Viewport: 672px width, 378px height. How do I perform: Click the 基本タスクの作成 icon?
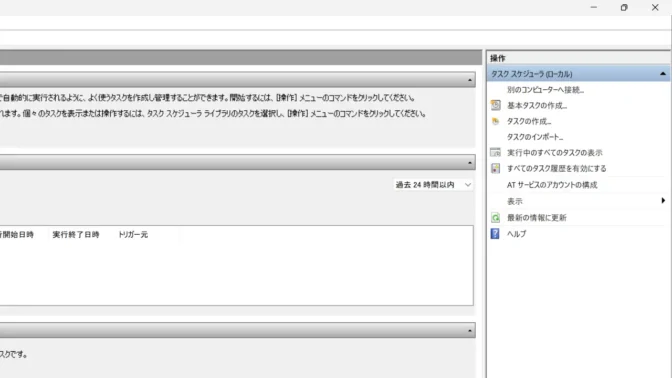[495, 105]
